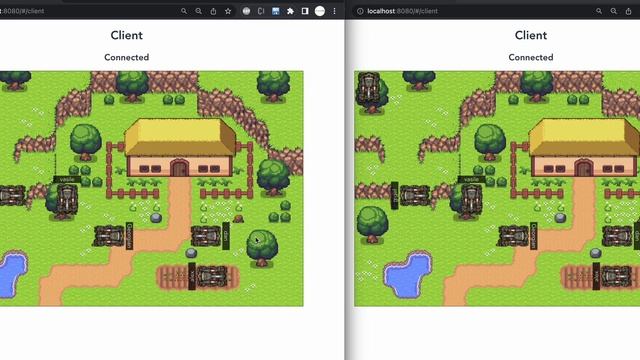View site information icon in right browser
Image resolution: width=640 pixels, height=360 pixels.
[x=360, y=11]
